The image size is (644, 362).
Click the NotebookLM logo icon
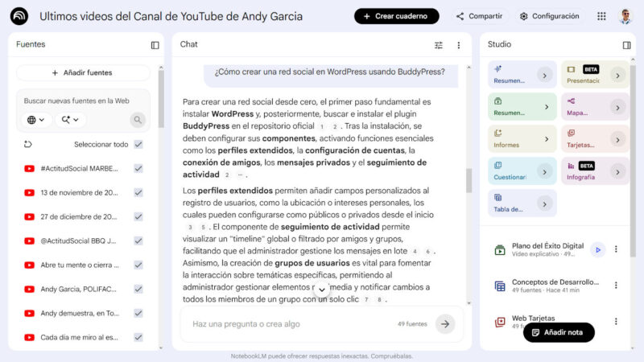[x=19, y=16]
